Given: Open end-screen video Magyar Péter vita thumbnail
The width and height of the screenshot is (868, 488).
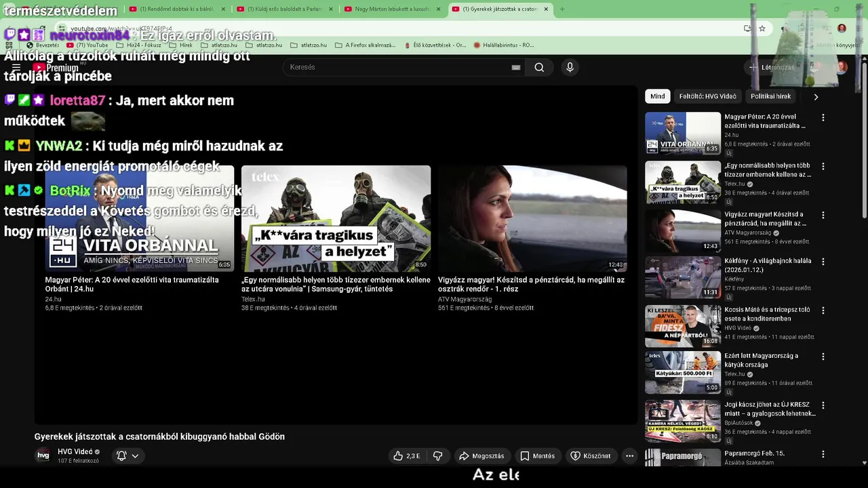Looking at the screenshot, I should coord(140,218).
